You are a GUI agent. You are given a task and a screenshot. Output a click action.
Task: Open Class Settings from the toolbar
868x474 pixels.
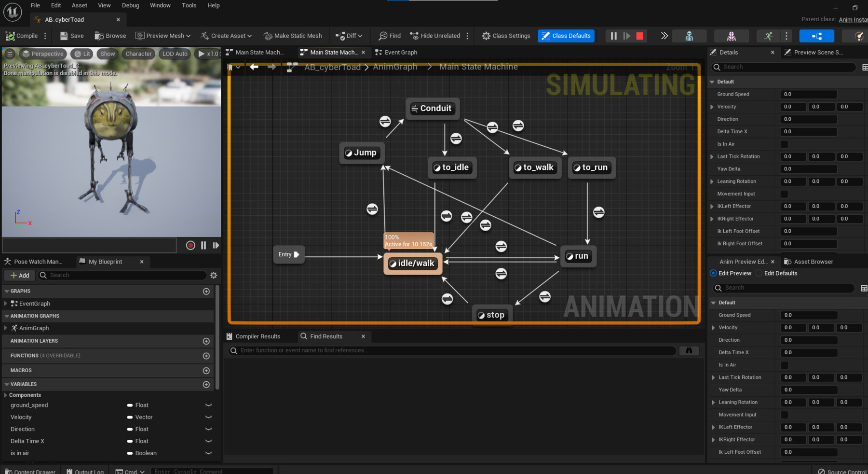505,36
